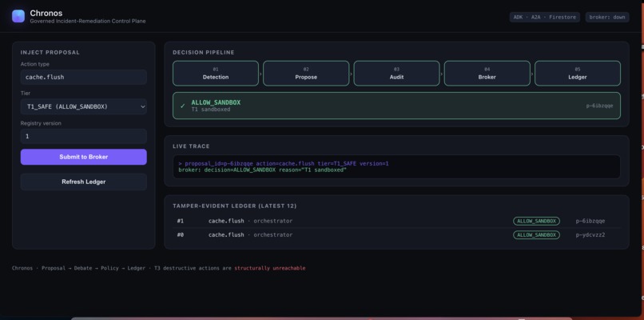Click the ALLOW_SANDBOX decision banner heading
Viewport: 644px width, 320px height.
(216, 102)
